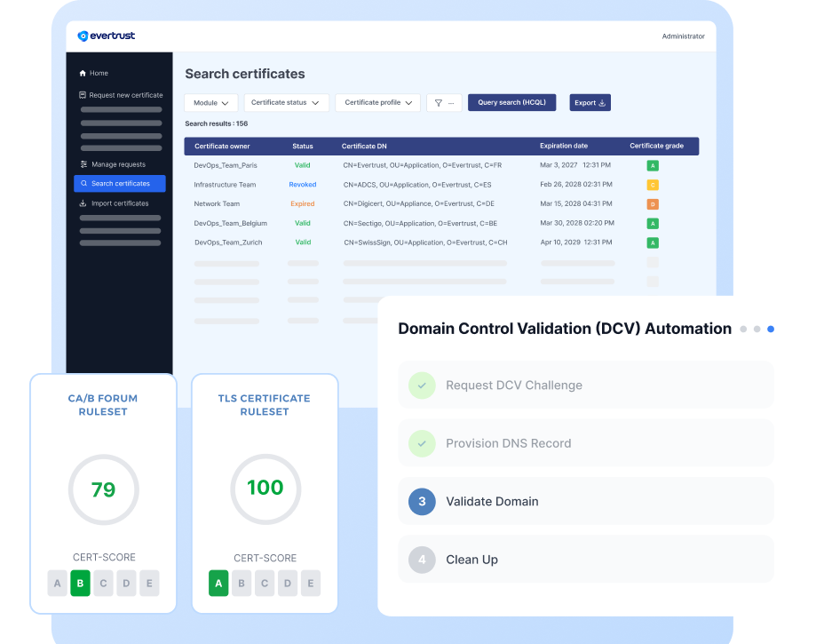Image resolution: width=824 pixels, height=644 pixels.
Task: Select the blue active carousel dot
Action: 771,329
